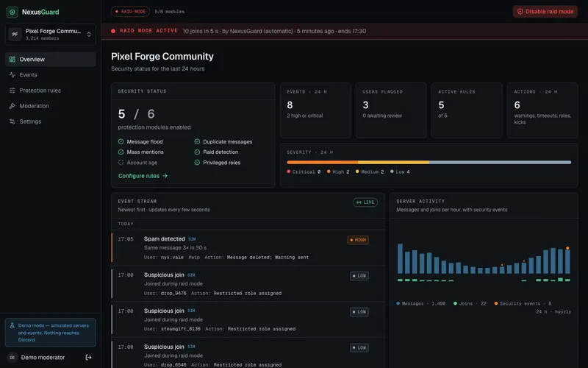This screenshot has width=588, height=368.
Task: Navigate to the Moderation page
Action: pos(50,106)
